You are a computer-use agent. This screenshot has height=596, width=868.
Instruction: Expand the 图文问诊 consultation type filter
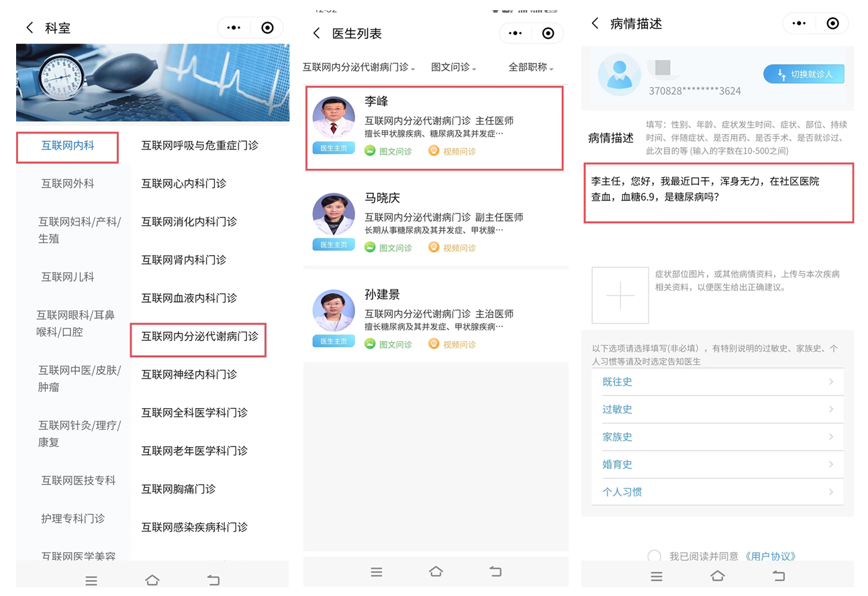click(453, 68)
